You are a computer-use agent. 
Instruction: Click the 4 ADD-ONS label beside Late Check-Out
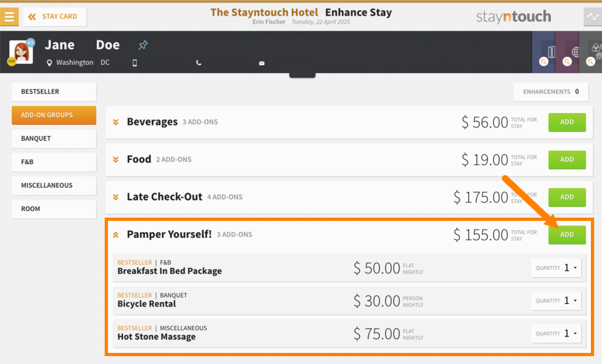click(x=224, y=197)
